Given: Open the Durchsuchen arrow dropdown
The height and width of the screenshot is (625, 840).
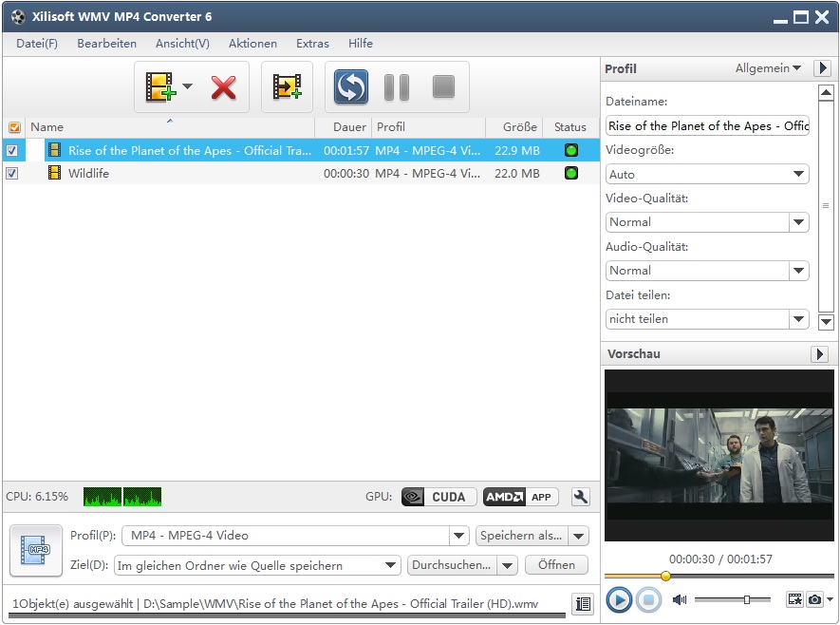Looking at the screenshot, I should pyautogui.click(x=507, y=565).
